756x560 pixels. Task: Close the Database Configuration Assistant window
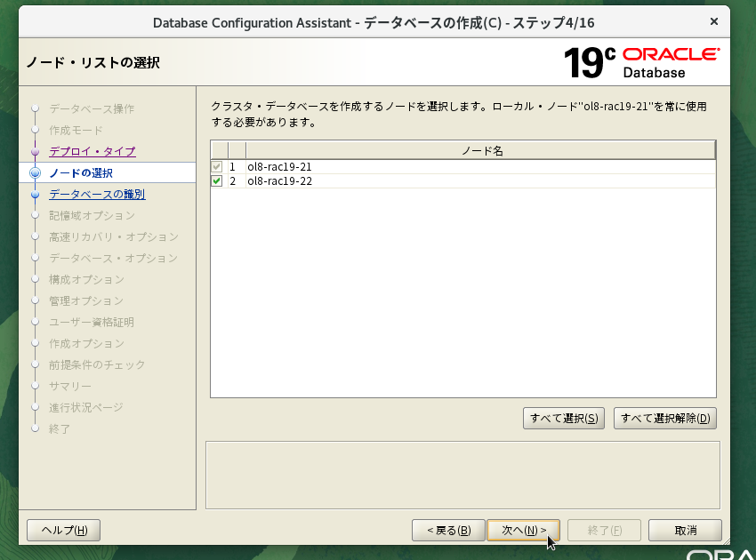tap(714, 21)
